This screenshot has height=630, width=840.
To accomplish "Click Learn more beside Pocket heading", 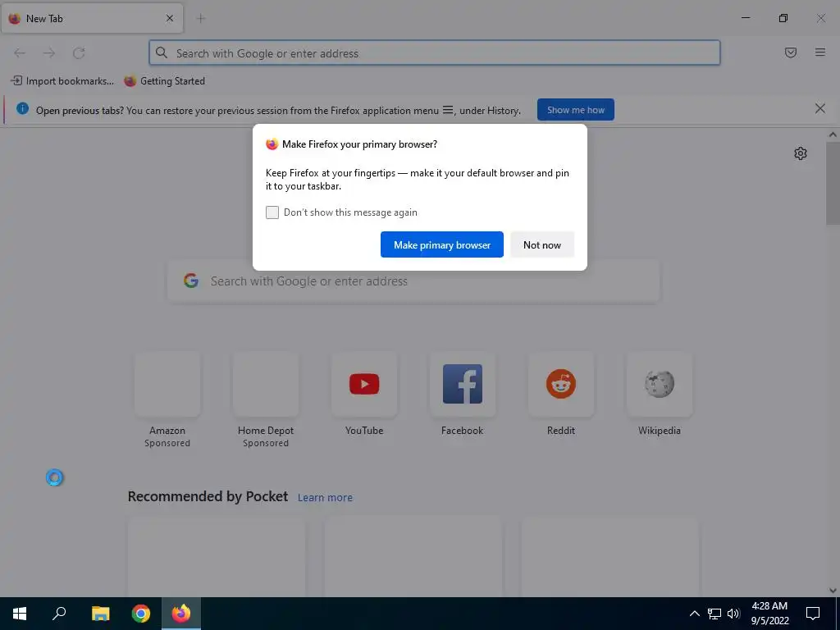I will (x=325, y=498).
